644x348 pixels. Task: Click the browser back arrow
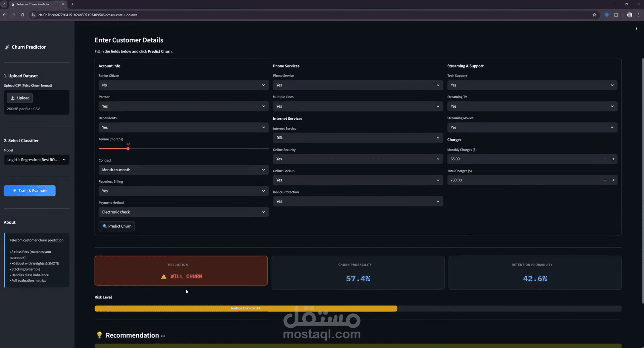tap(4, 15)
